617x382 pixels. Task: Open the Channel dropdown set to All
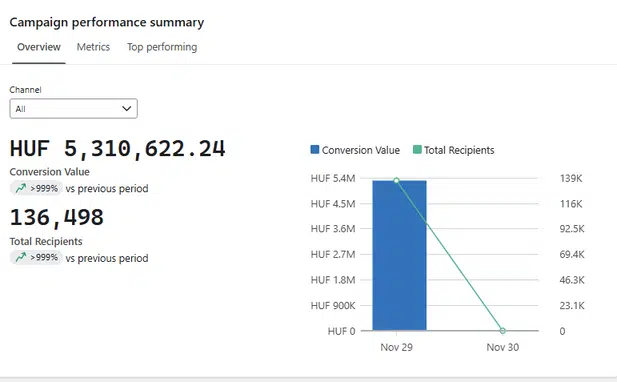(74, 109)
